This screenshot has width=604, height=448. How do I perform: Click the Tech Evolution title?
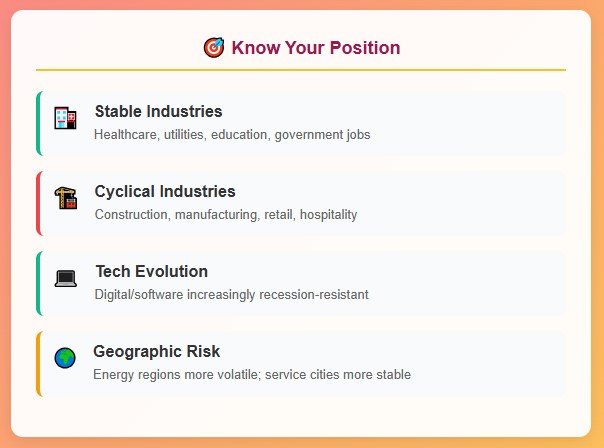pyautogui.click(x=152, y=271)
